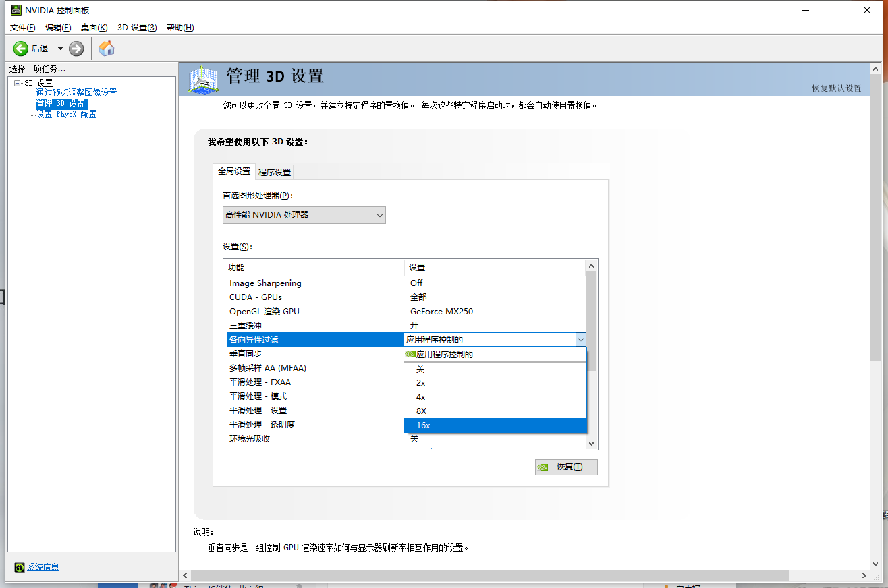Image resolution: width=888 pixels, height=588 pixels.
Task: Click the main panel horizontal scrollbar thumb
Action: click(490, 575)
